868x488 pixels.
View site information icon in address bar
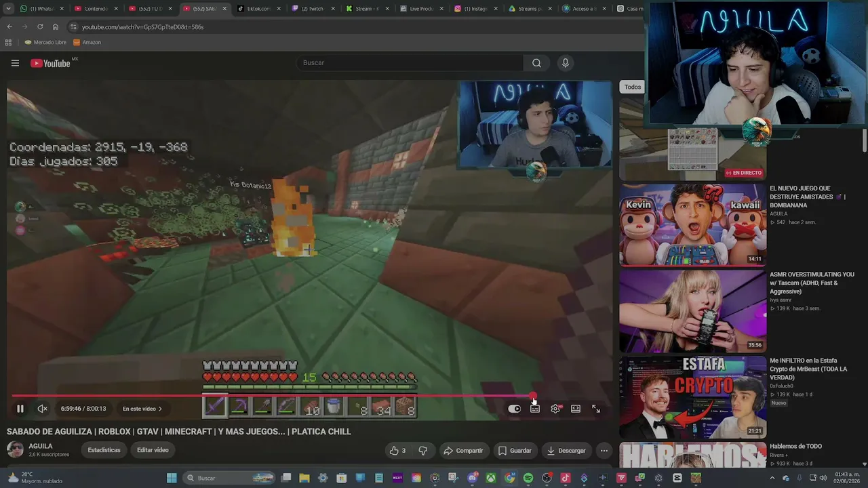(x=73, y=27)
